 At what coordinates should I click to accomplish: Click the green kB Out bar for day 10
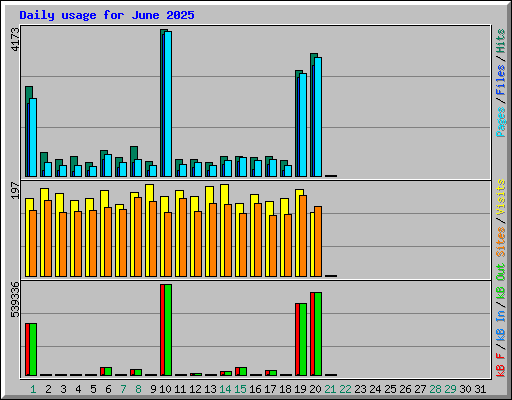coord(168,330)
